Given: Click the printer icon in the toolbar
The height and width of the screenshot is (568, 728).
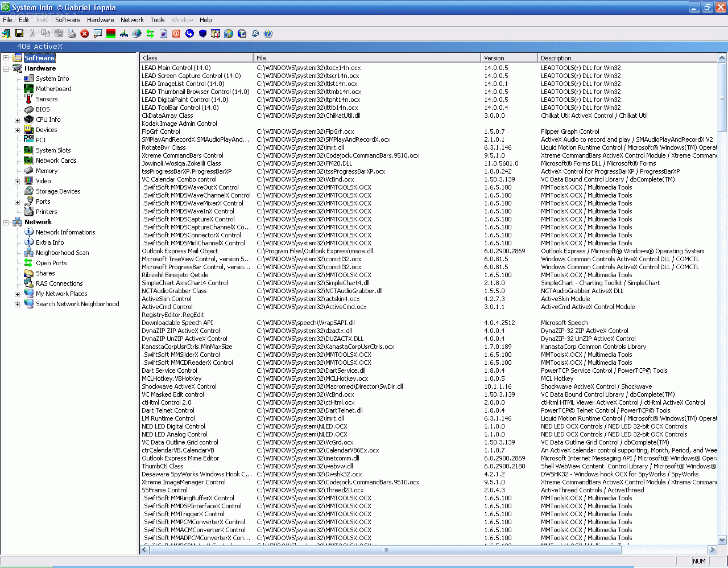Looking at the screenshot, I should tap(72, 34).
